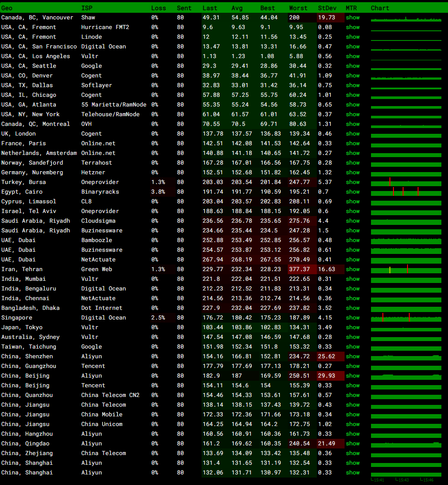Viewport: 448px width, 485px height.
Task: Click the China, Shenzhen latency chart
Action: pos(406,356)
